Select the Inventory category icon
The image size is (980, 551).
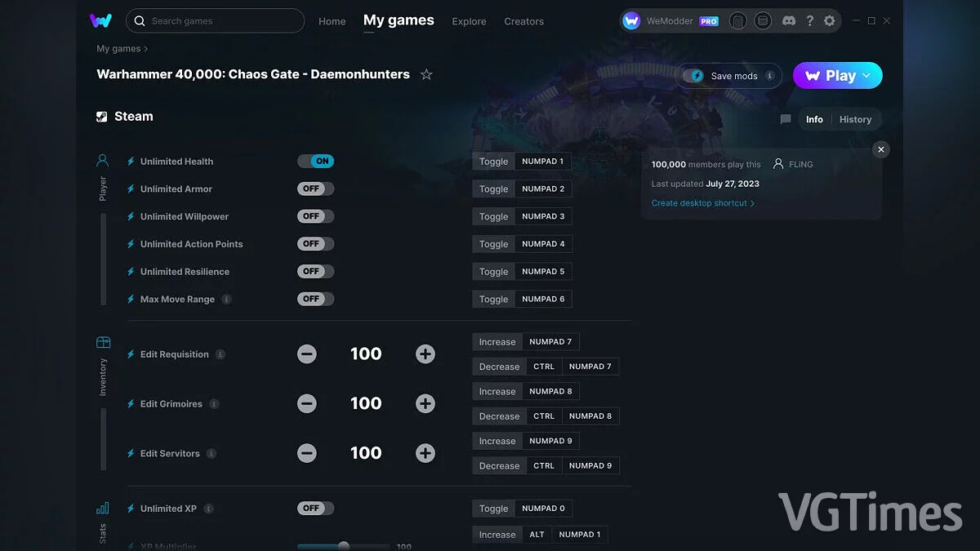tap(103, 342)
